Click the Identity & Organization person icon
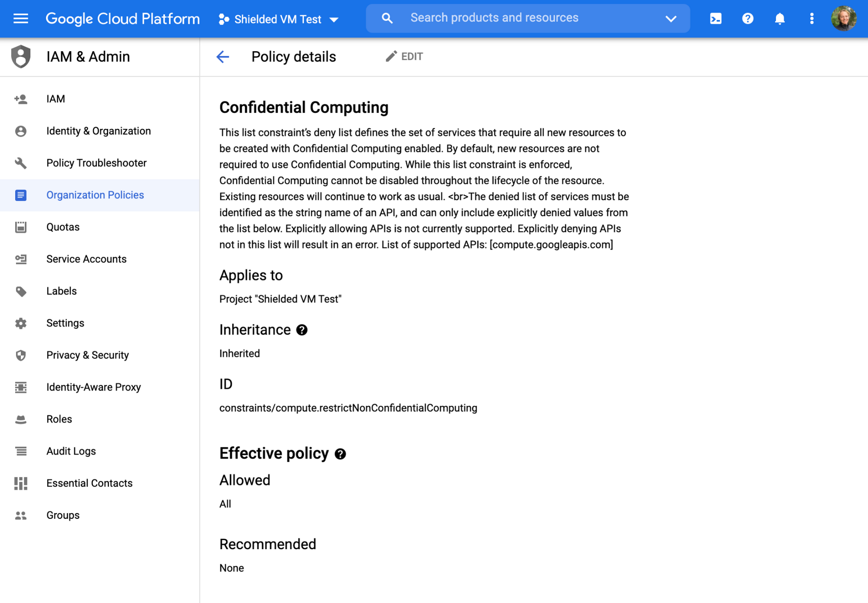The image size is (868, 603). tap(21, 131)
